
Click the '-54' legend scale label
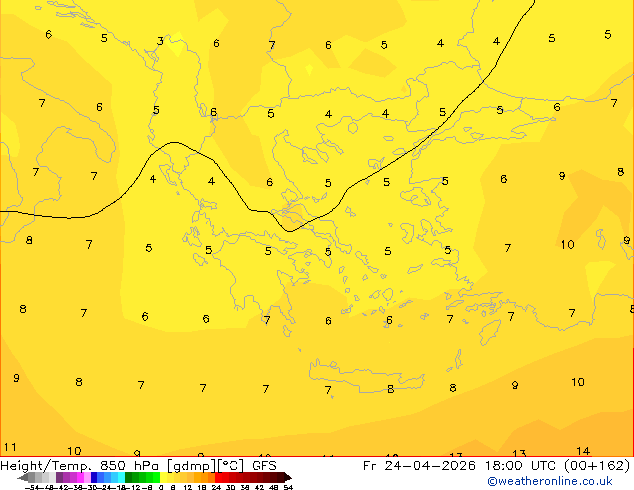point(32,487)
